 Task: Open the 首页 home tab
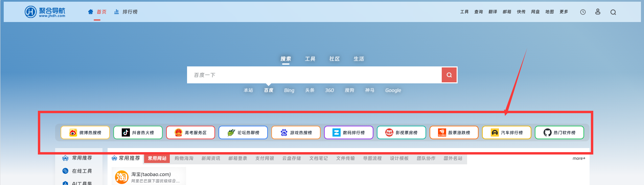[x=97, y=12]
